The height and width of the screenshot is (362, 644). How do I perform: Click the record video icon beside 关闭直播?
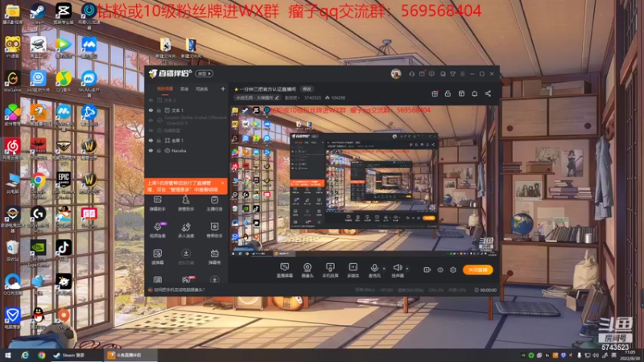point(427,269)
